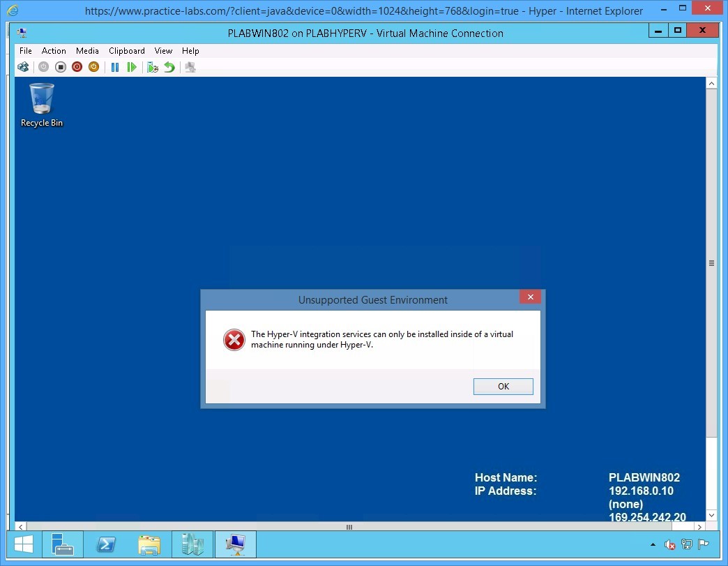Viewport: 728px width, 566px height.
Task: Create a checkpoint of PLABWIN802
Action: [x=153, y=66]
